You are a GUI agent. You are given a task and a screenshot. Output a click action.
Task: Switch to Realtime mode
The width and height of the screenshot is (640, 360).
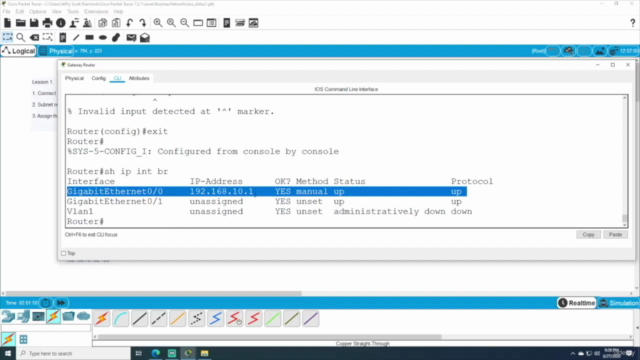coord(577,303)
